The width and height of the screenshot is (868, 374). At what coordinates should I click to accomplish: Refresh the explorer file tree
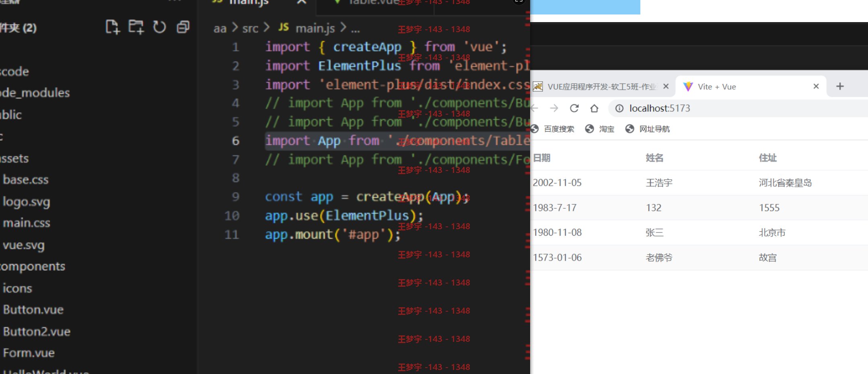coord(159,27)
